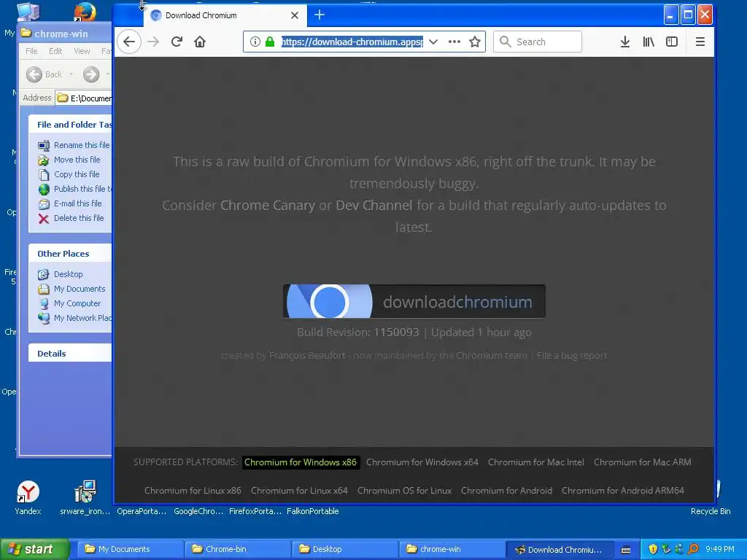Open Edit menu in chrome-win Explorer window
Screen dimensions: 747x560
(x=55, y=51)
